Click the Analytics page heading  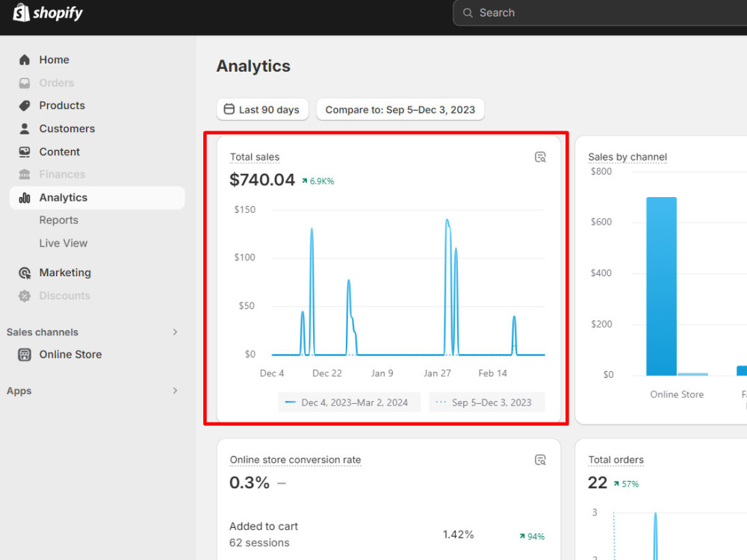(253, 66)
